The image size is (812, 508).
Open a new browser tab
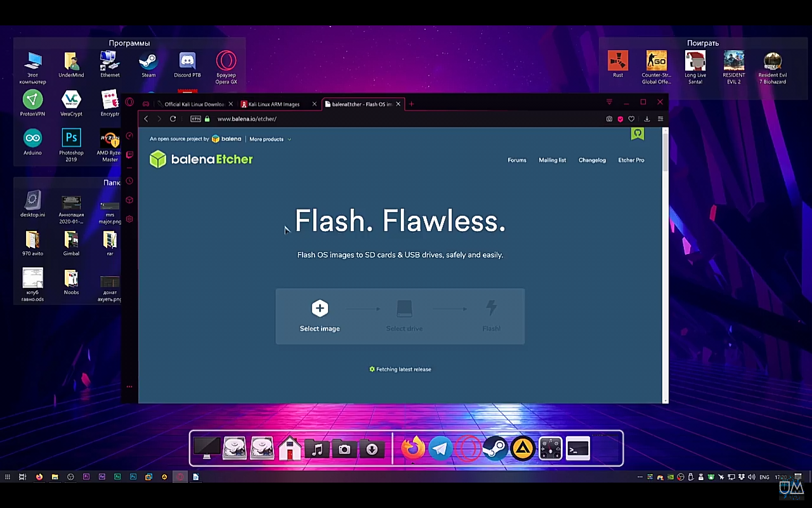[411, 104]
